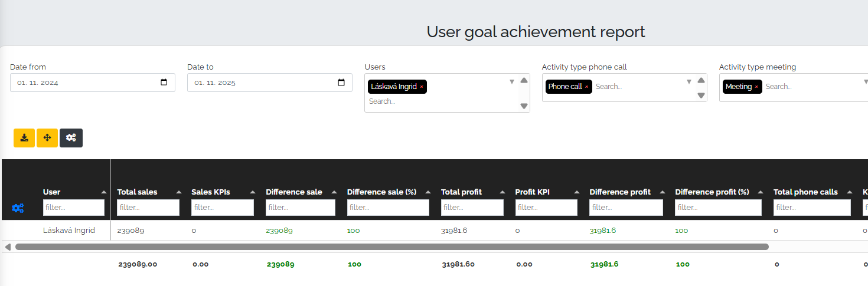Open calendar picker for Date to
Viewport: 868px width, 286px height.
(x=341, y=83)
